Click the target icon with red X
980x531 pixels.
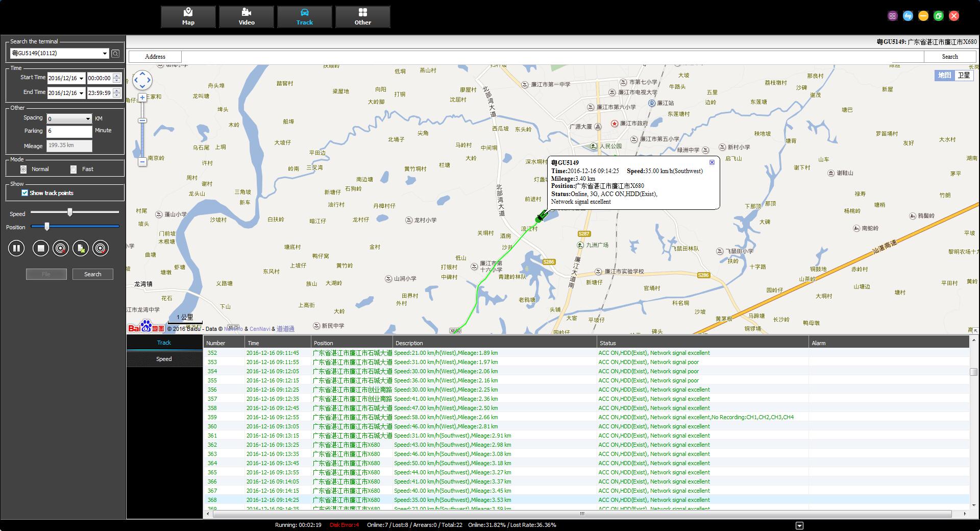point(60,249)
